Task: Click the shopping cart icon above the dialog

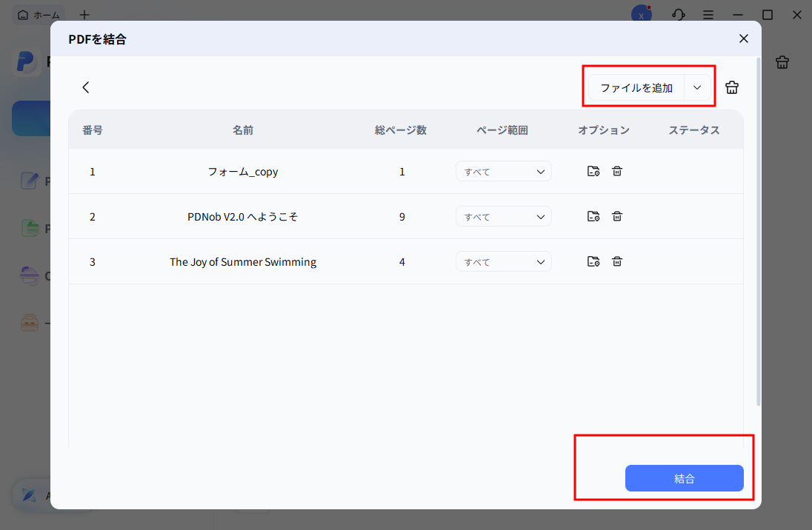Action: click(782, 62)
